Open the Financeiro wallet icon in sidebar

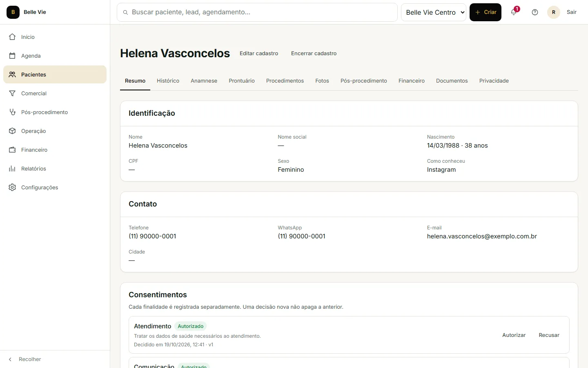(12, 150)
